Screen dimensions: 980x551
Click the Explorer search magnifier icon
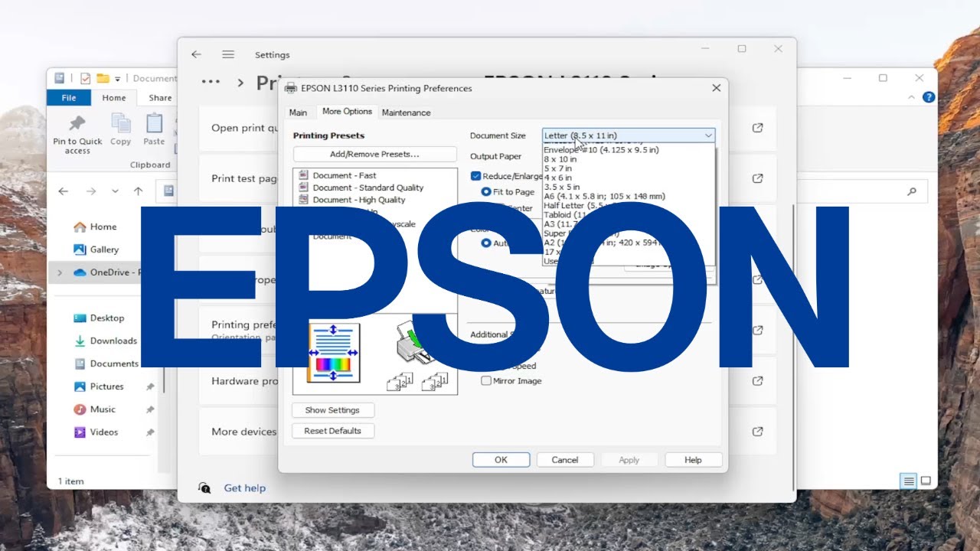(911, 191)
